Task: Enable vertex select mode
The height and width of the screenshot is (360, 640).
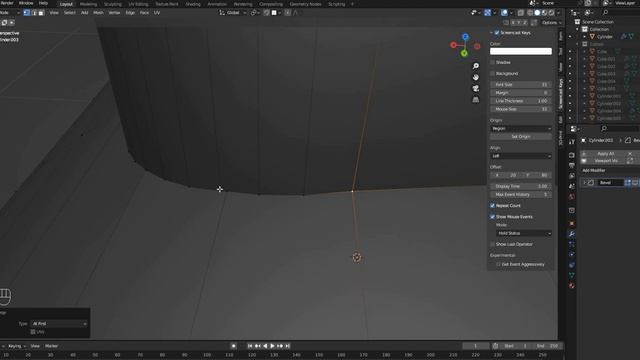Action: [x=27, y=13]
